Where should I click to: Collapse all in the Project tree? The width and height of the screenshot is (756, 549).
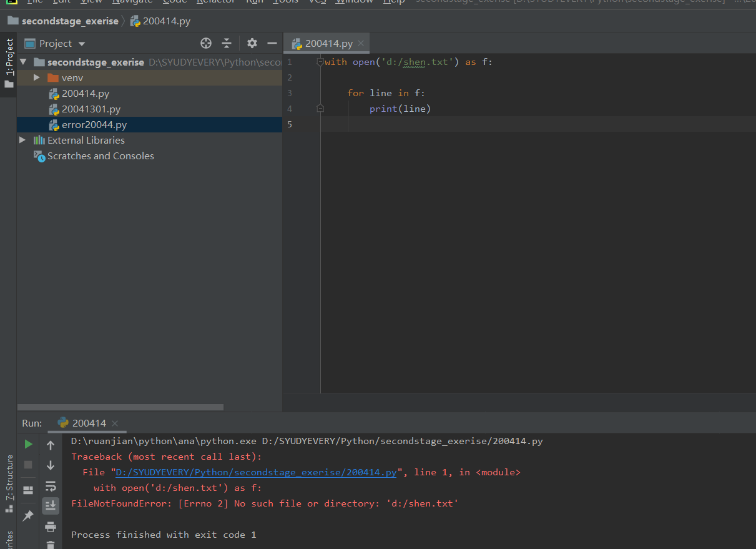[x=227, y=43]
